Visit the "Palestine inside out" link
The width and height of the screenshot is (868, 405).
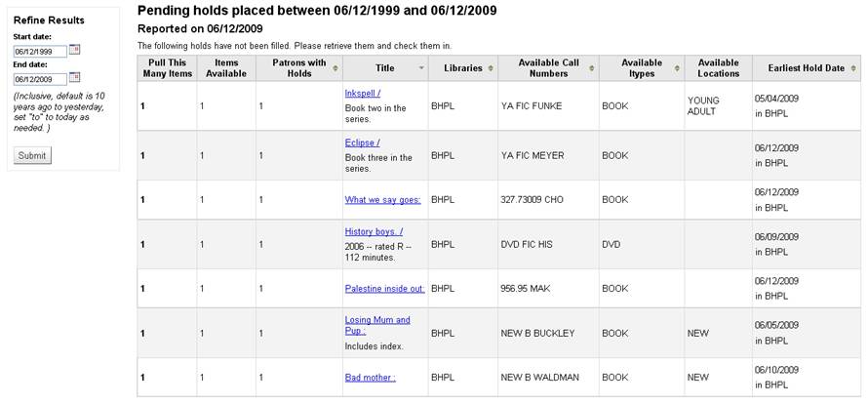click(384, 288)
